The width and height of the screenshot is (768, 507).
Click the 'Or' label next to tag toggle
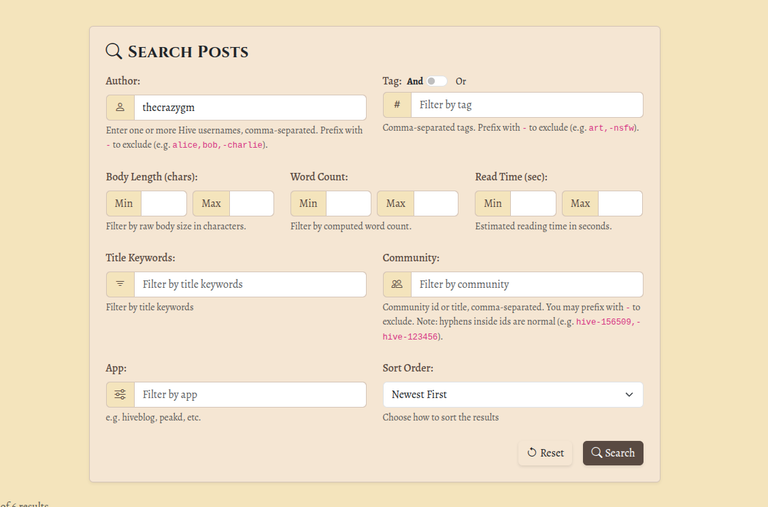[x=460, y=81]
